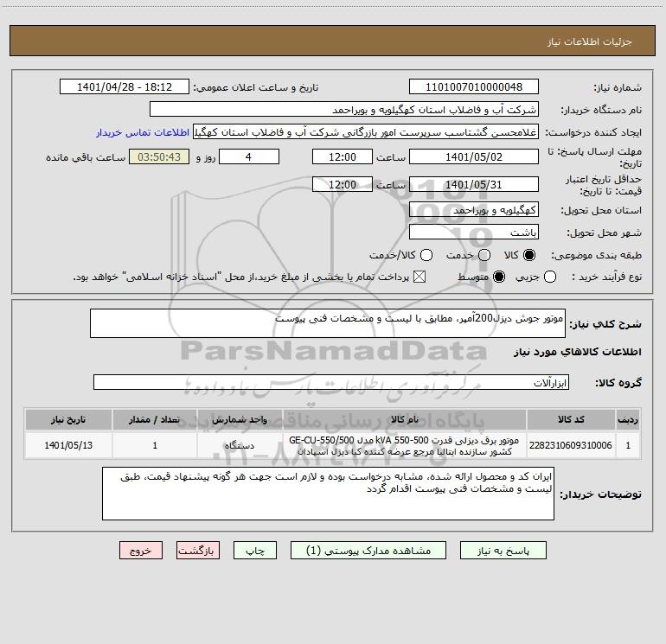
Task: Click the کد کالا column header
Action: [x=571, y=419]
